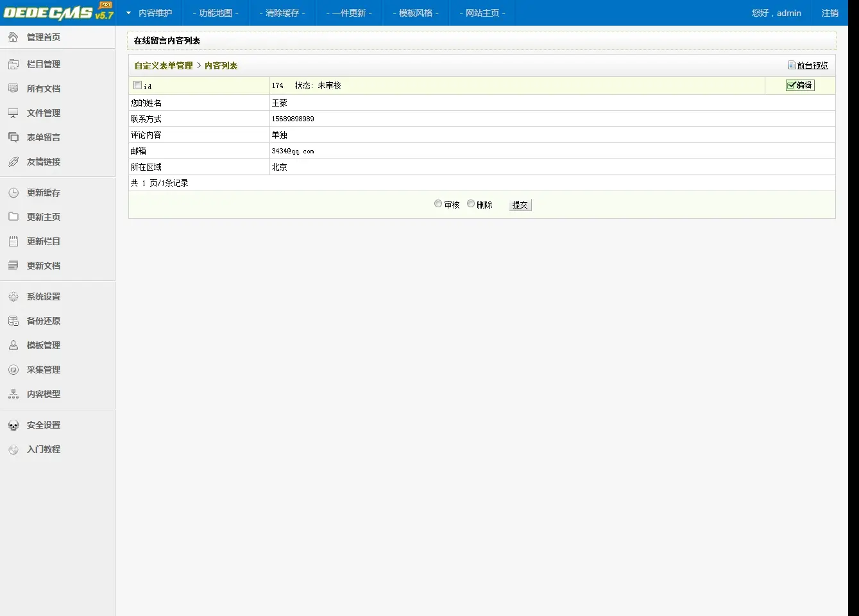
Task: Click the 注销 logout link
Action: (830, 13)
